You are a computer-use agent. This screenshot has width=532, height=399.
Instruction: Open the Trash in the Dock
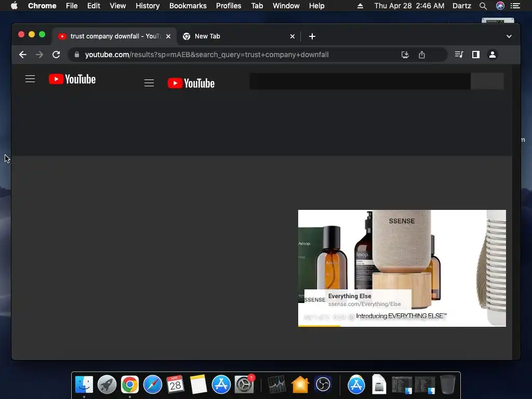(x=447, y=384)
